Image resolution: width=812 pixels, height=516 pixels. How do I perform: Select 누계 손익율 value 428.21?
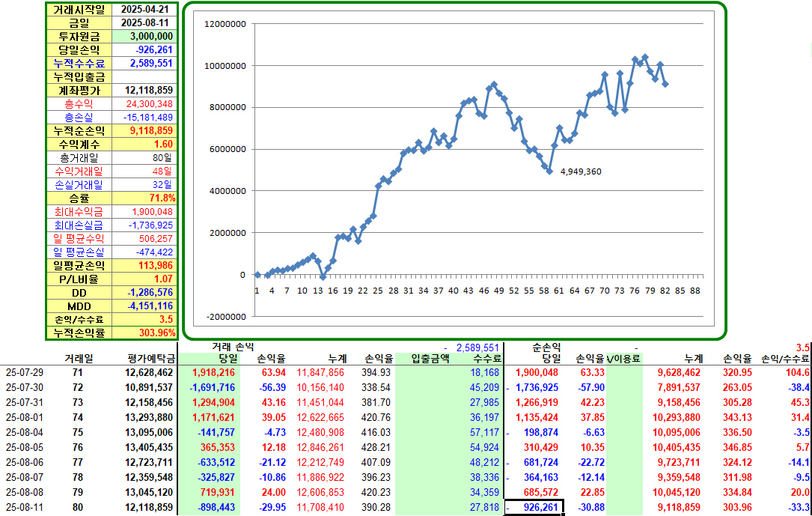click(x=376, y=447)
